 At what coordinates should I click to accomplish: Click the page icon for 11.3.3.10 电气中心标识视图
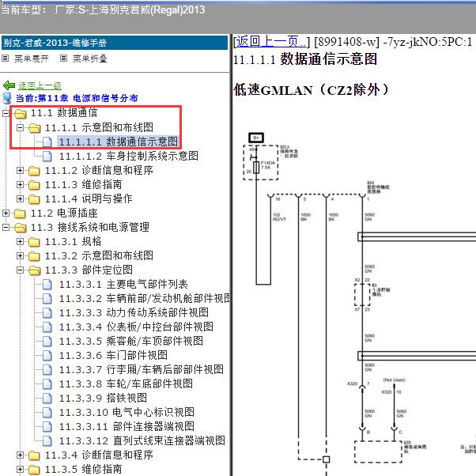tap(47, 413)
